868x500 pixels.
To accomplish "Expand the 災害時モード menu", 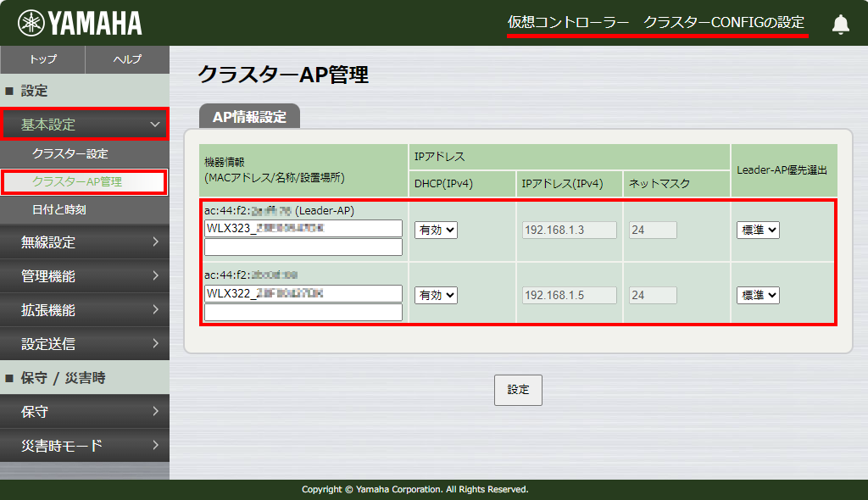I will tap(84, 445).
